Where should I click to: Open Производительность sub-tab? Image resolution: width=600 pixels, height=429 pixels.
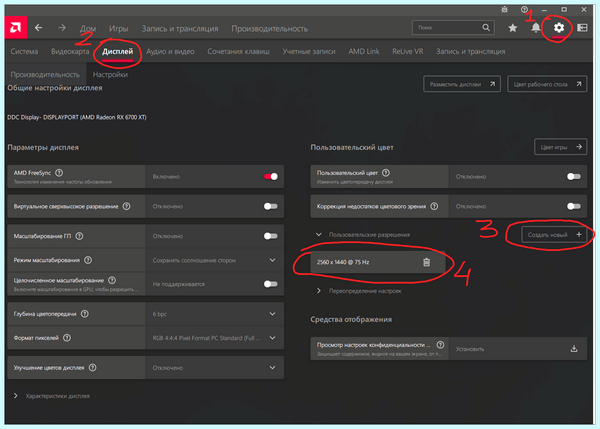[x=45, y=74]
